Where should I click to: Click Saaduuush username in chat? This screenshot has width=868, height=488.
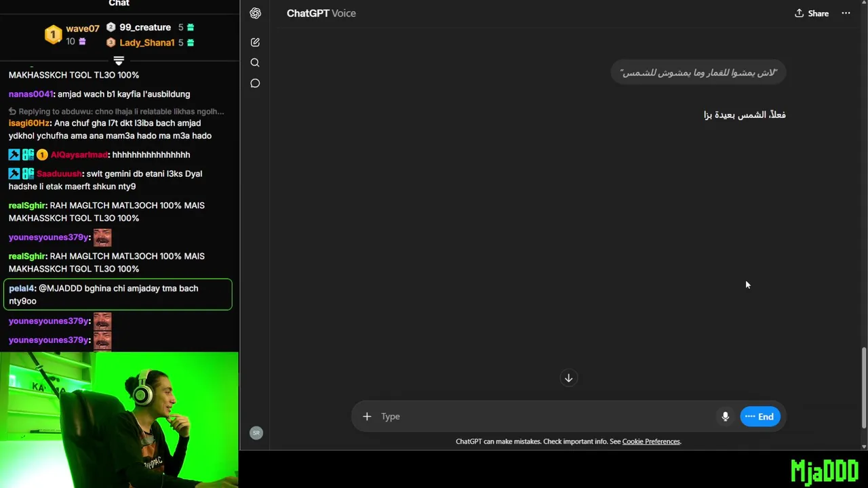(59, 174)
